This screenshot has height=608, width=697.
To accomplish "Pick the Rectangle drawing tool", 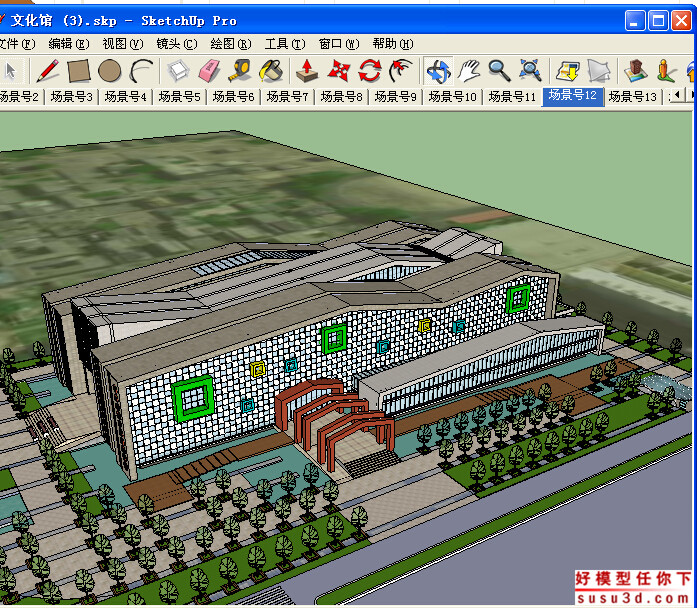I will coord(79,71).
